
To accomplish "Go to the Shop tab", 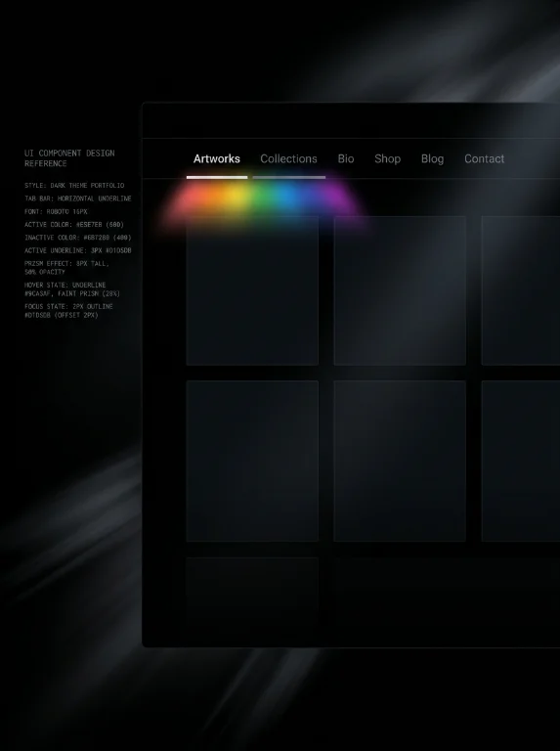I will pos(387,159).
